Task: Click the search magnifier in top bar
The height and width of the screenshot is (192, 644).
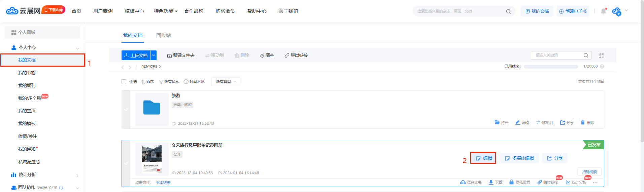Action: pos(508,11)
